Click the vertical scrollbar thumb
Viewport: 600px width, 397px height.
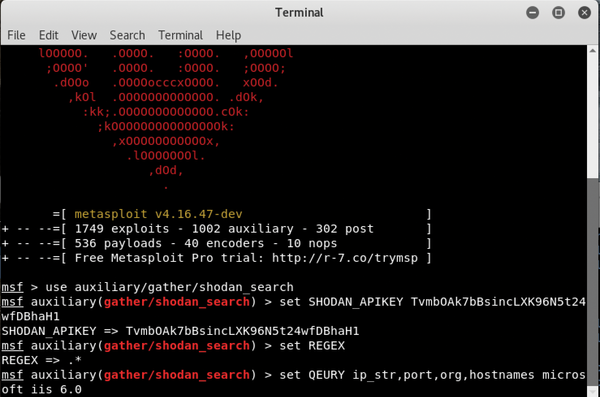click(x=592, y=281)
